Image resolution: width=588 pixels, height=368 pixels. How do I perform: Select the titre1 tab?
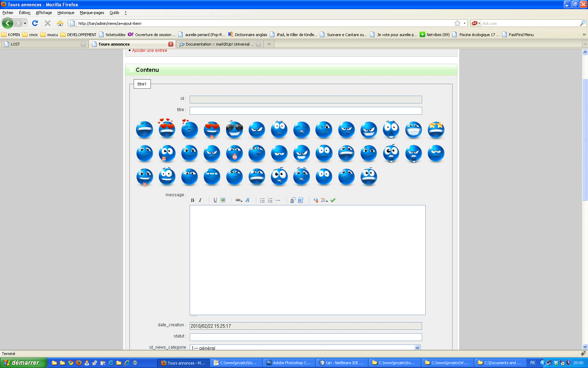[142, 84]
